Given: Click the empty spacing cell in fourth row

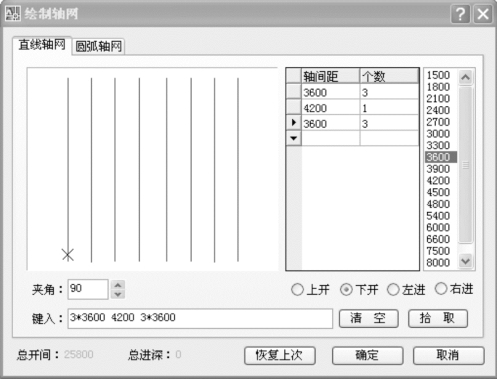Looking at the screenshot, I should click(330, 138).
